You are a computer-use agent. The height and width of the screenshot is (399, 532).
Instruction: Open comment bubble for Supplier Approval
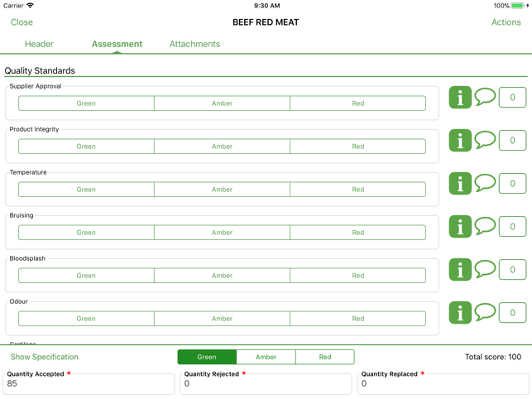[485, 97]
